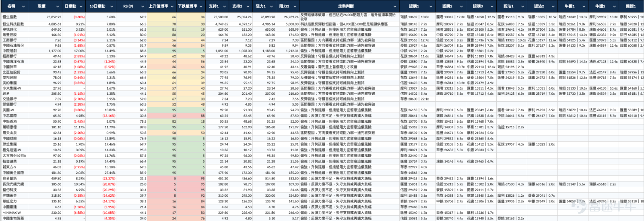Image resolution: width=644 pixels, height=221 pixels.
Task: Click the 4,885.61 price cell
Action: tap(45, 24)
